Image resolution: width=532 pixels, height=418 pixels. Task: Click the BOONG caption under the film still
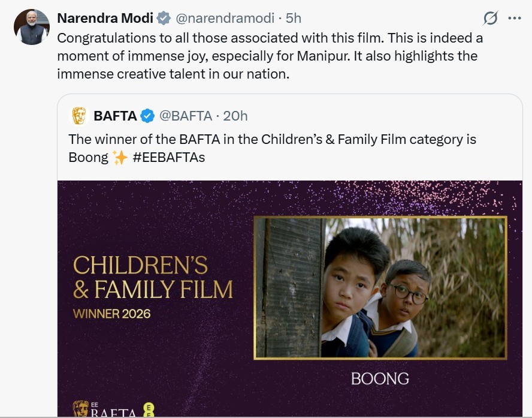click(x=380, y=378)
